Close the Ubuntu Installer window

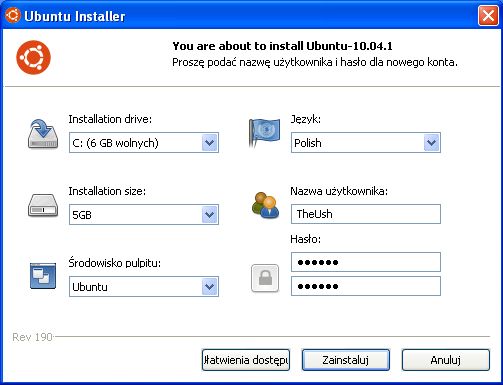click(488, 16)
